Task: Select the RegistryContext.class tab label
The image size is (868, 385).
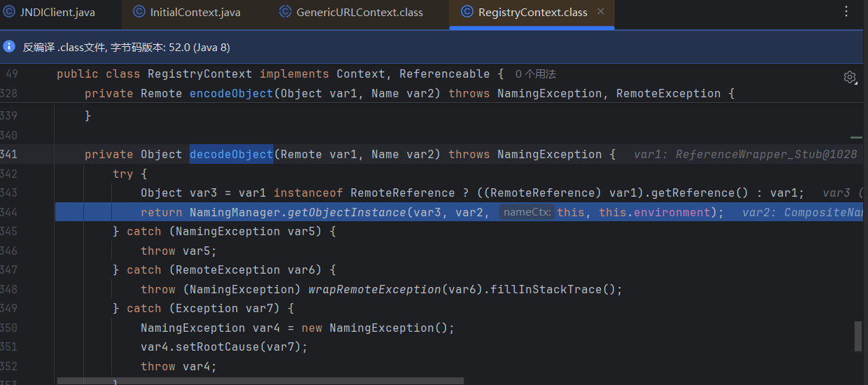Action: [x=532, y=13]
